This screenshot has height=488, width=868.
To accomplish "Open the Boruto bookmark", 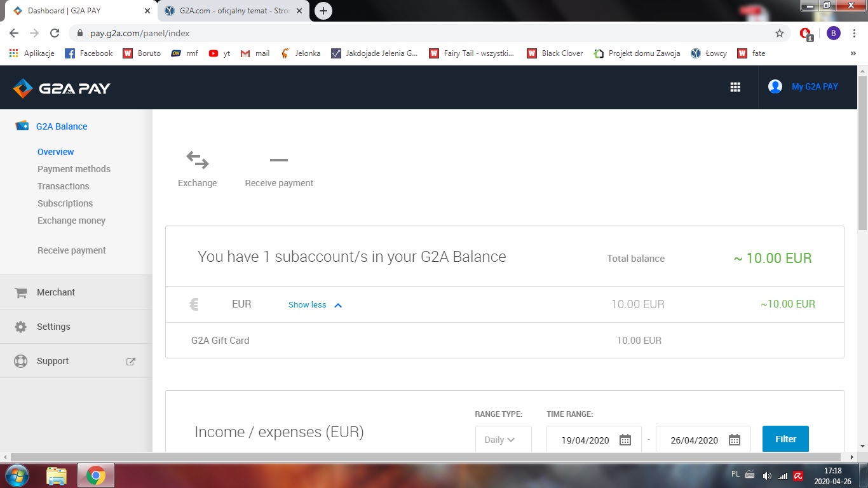I will pos(142,53).
